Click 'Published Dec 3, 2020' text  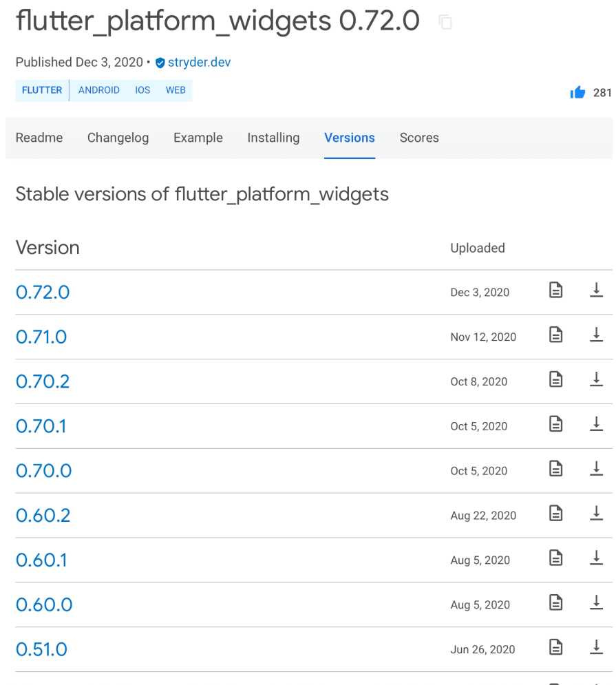coord(80,62)
